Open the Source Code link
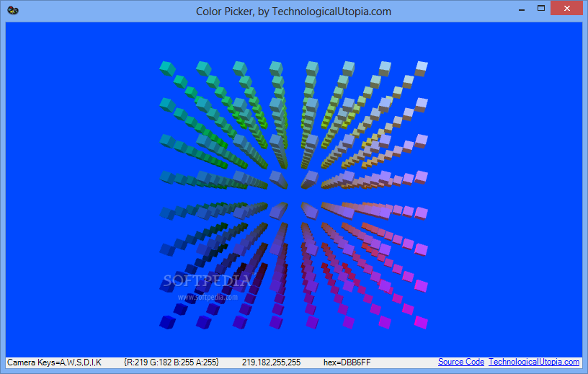The width and height of the screenshot is (588, 374). 461,362
